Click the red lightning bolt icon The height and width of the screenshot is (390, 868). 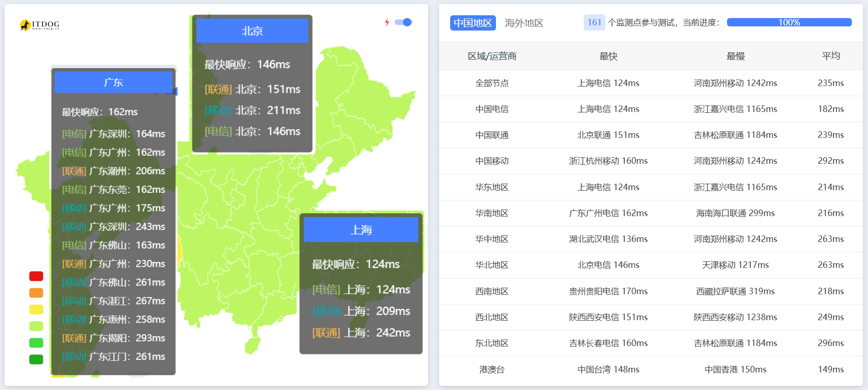(387, 22)
